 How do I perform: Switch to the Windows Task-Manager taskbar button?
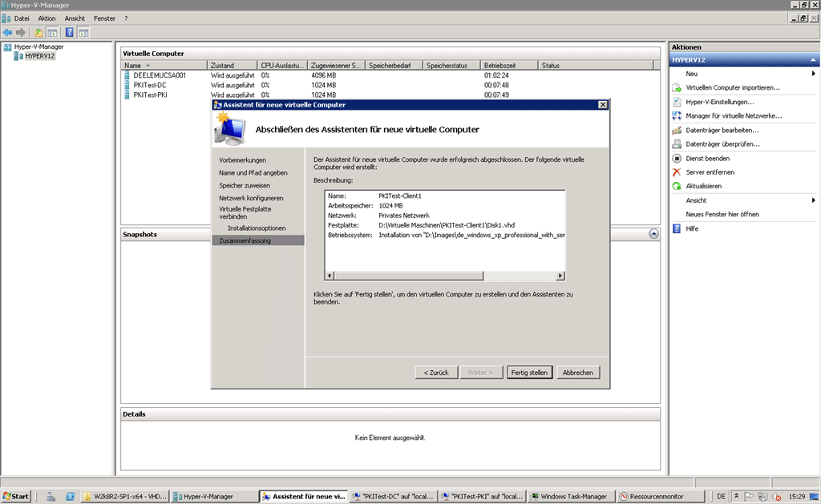pos(571,497)
